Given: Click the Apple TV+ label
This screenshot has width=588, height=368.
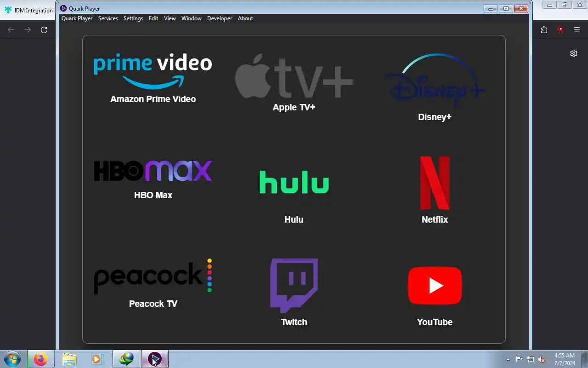Looking at the screenshot, I should point(294,107).
